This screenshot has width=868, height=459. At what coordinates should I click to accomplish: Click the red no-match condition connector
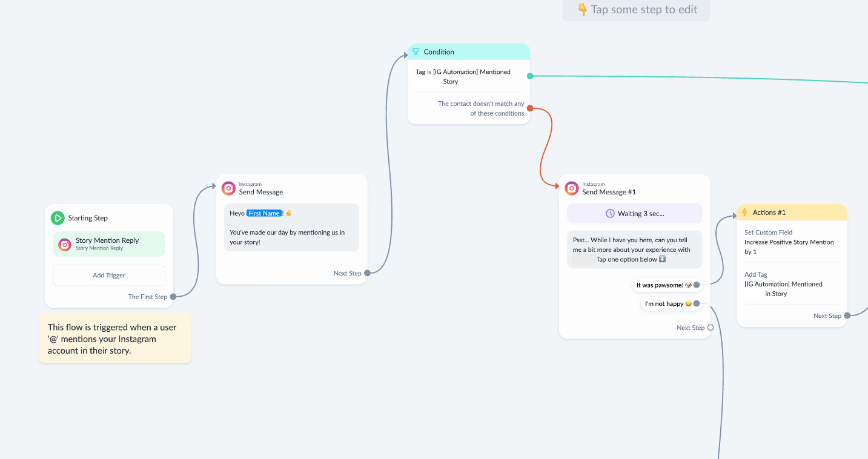click(x=530, y=108)
